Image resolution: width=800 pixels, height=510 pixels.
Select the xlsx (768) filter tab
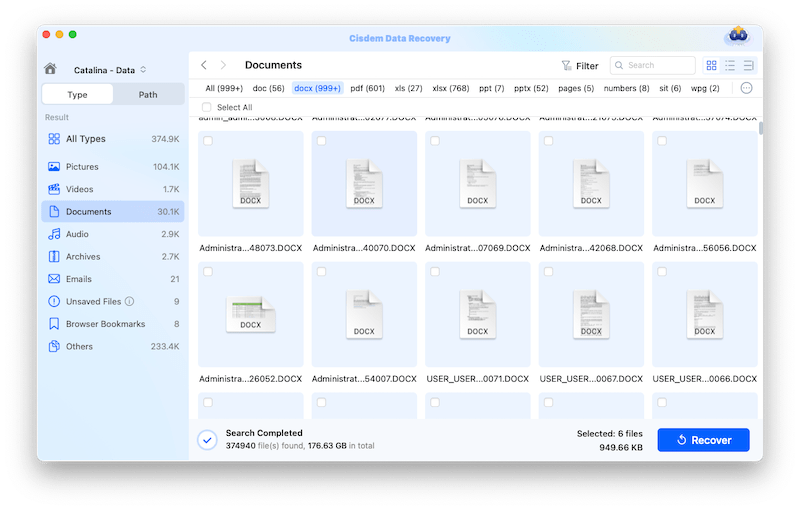(x=451, y=88)
